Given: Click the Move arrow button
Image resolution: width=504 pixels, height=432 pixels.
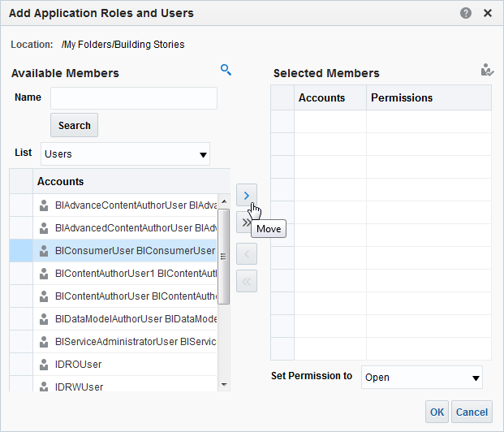Looking at the screenshot, I should (x=246, y=195).
